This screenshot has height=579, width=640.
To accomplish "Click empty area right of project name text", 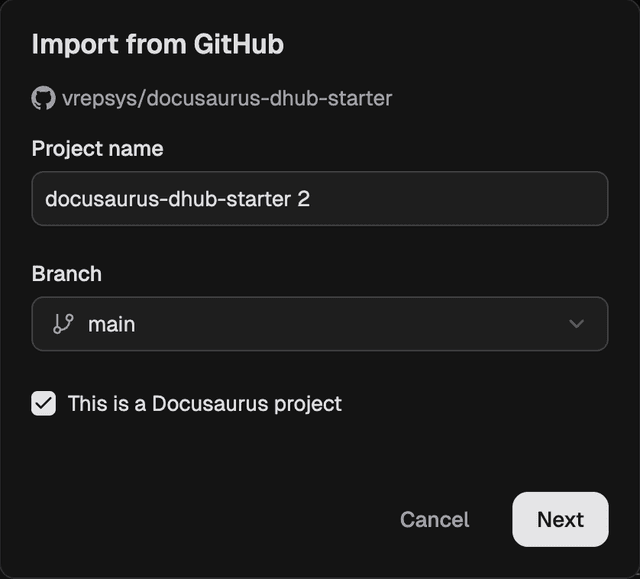I will [x=460, y=199].
